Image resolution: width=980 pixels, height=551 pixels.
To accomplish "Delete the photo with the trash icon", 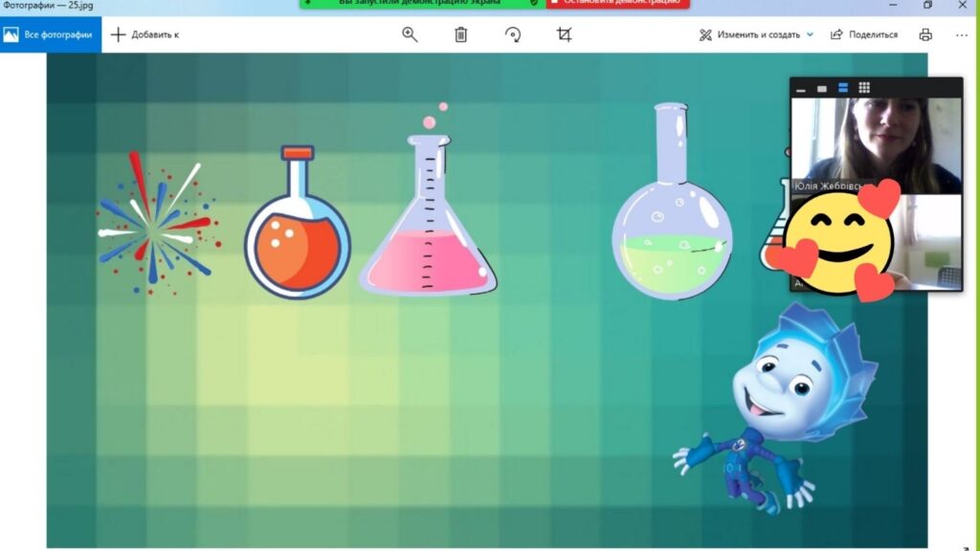I will (x=460, y=34).
